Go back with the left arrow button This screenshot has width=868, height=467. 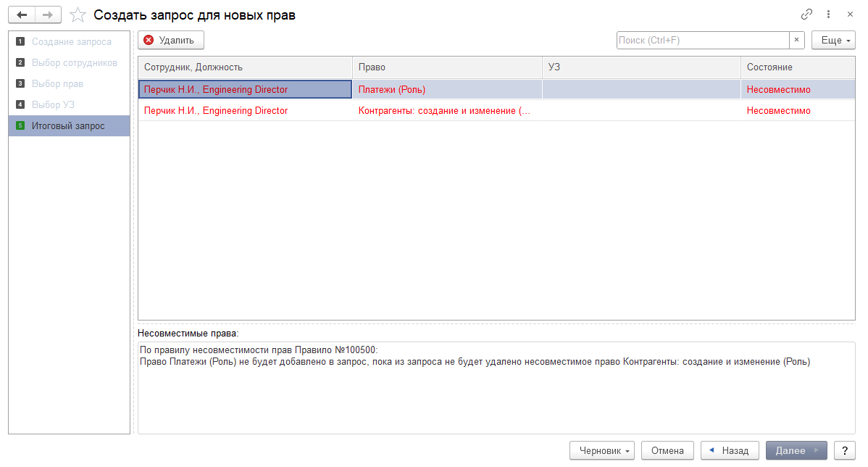coord(22,15)
